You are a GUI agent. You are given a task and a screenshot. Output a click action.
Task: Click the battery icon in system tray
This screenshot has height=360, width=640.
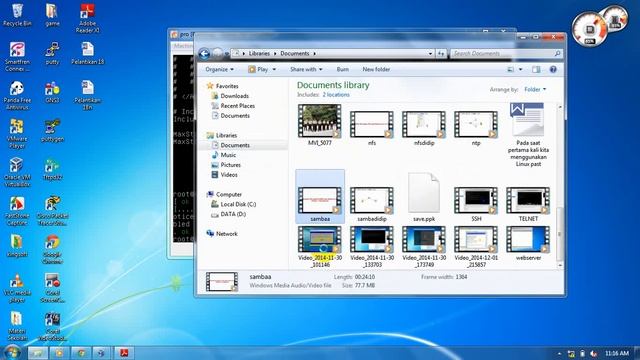click(583, 353)
